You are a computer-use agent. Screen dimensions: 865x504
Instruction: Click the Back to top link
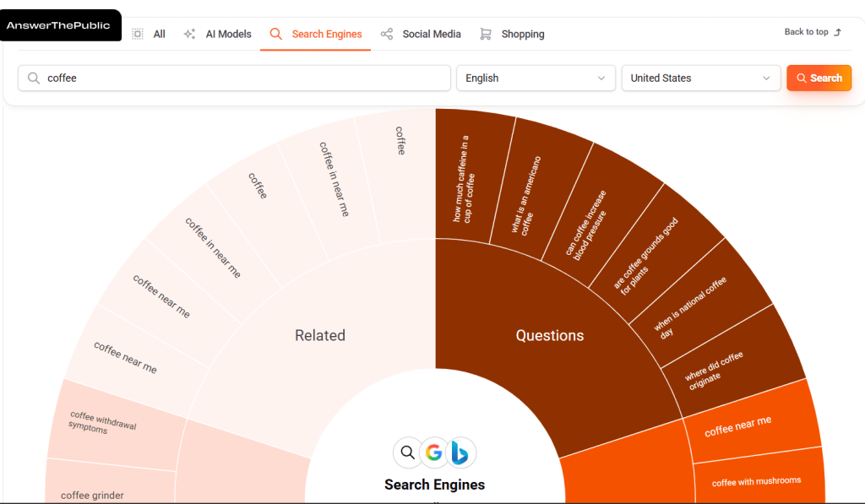[x=807, y=32]
